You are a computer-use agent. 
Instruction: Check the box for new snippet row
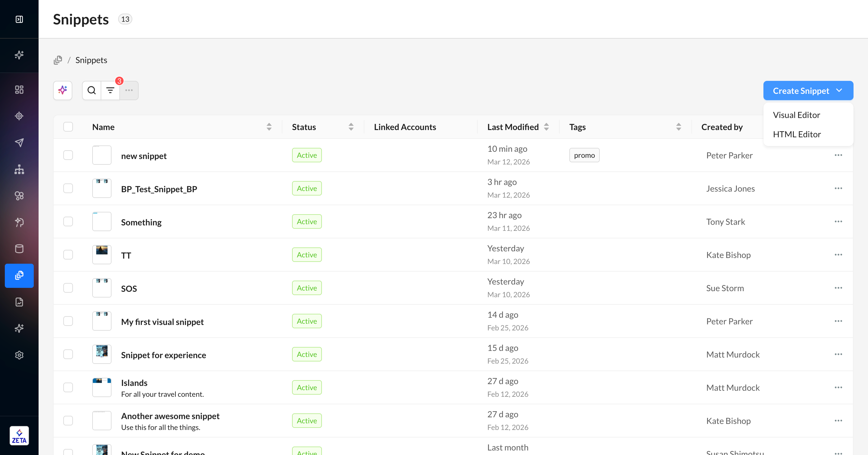point(68,155)
